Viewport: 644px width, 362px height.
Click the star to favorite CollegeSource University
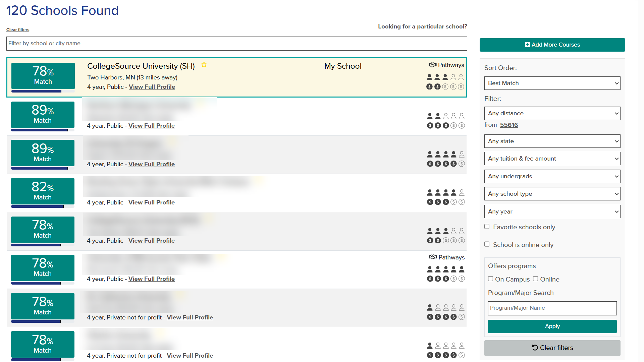(204, 65)
